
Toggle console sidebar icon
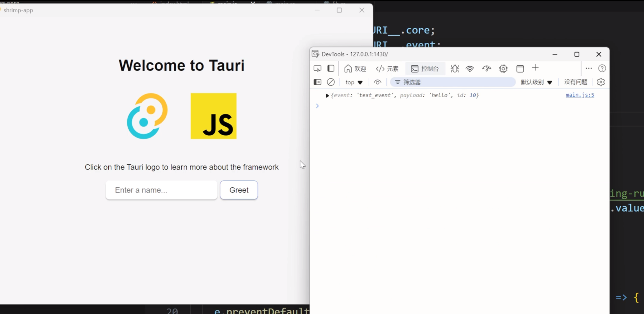[317, 82]
